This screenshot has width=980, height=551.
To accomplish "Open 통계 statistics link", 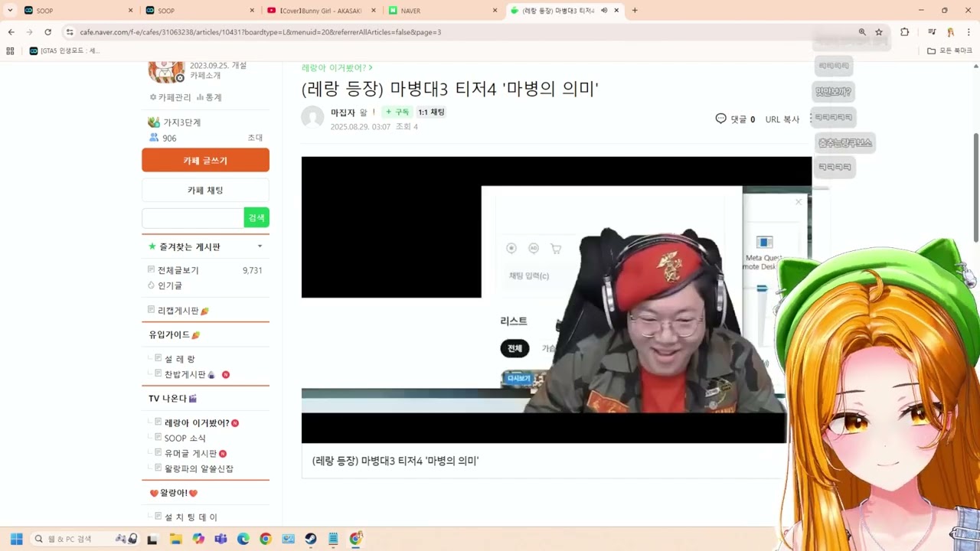I will click(209, 97).
